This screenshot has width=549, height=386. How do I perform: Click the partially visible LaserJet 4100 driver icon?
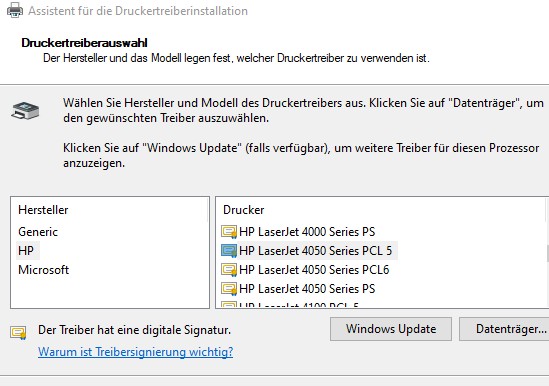[229, 305]
